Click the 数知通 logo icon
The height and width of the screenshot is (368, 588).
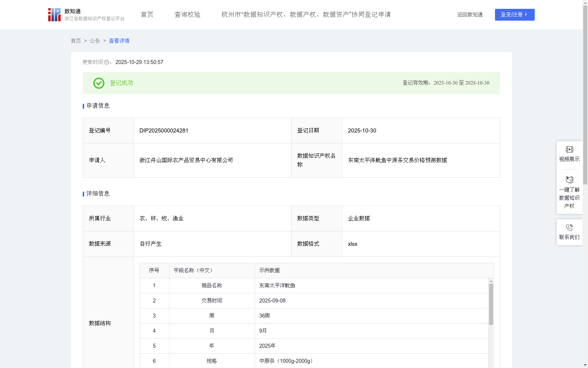(x=54, y=15)
